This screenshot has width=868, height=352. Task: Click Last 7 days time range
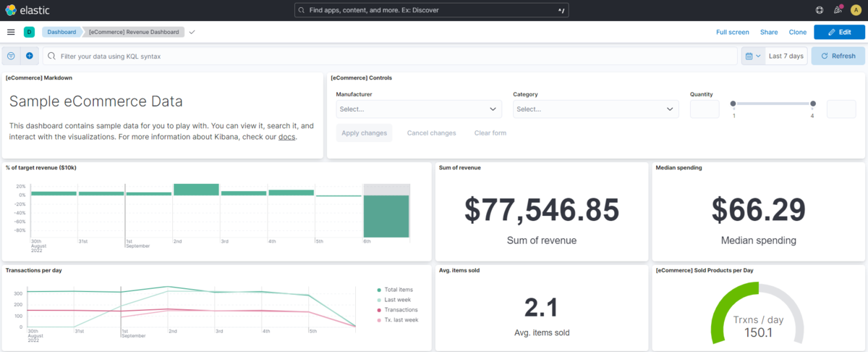[786, 56]
